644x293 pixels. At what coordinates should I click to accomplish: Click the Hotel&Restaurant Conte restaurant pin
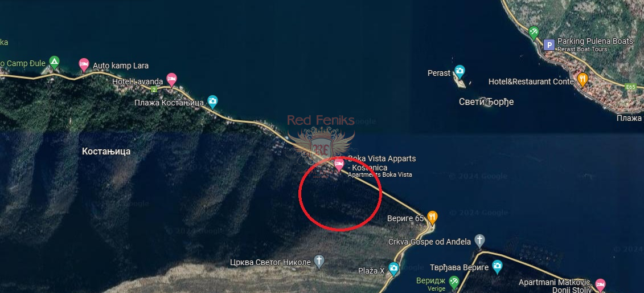[583, 79]
